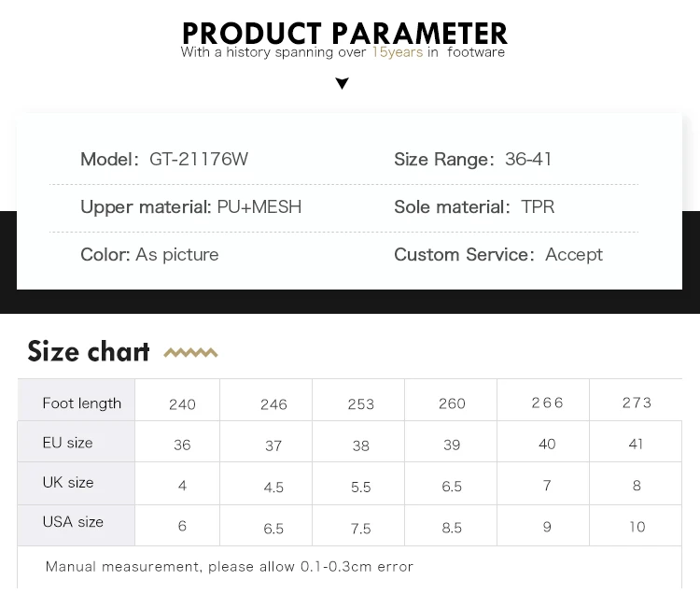Click the manual measurement error note
Screen dimensions: 700x594
(x=229, y=567)
